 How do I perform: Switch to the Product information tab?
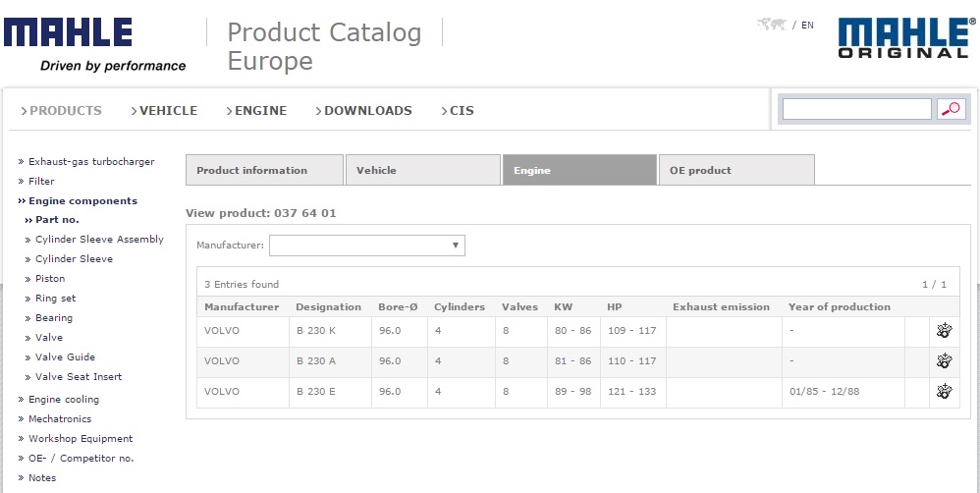(x=264, y=170)
